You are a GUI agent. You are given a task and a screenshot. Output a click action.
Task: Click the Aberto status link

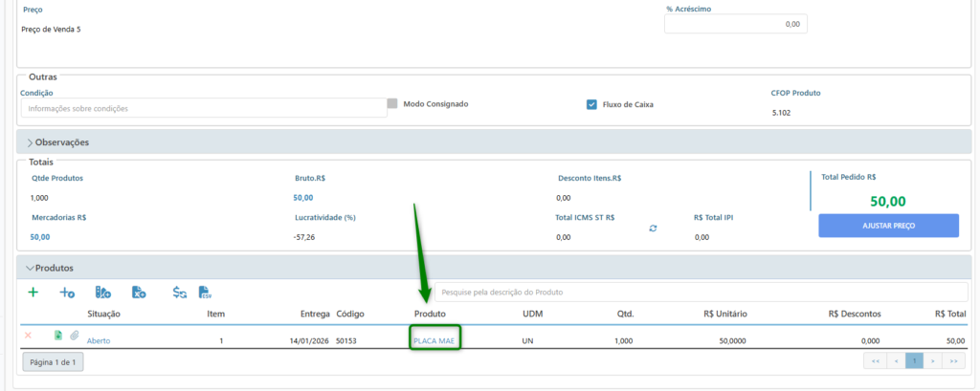[99, 340]
